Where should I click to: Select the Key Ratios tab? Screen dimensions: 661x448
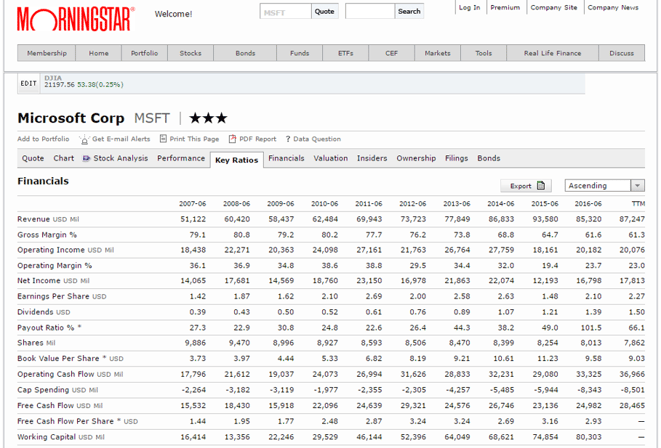pyautogui.click(x=236, y=160)
